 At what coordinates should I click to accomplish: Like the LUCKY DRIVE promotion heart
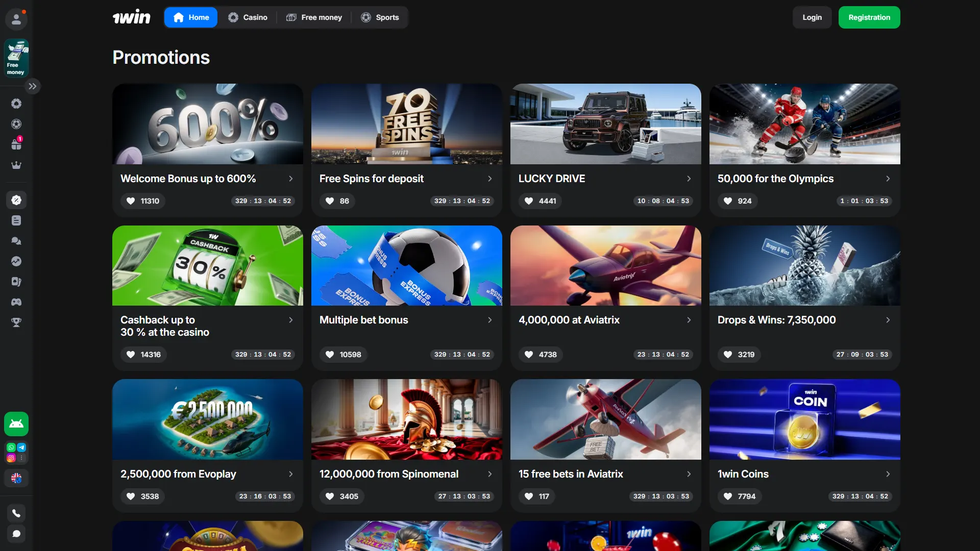click(x=528, y=201)
